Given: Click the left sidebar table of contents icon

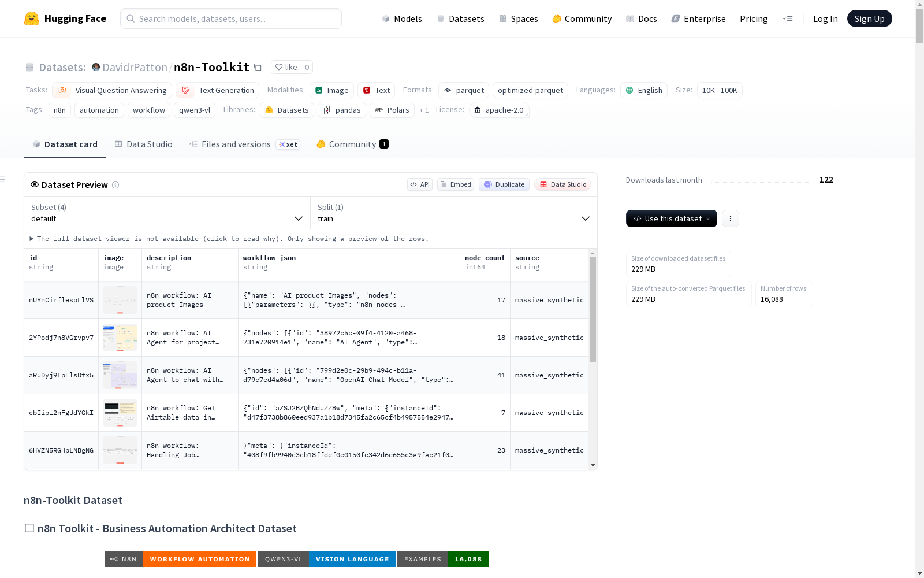Looking at the screenshot, I should pyautogui.click(x=3, y=179).
